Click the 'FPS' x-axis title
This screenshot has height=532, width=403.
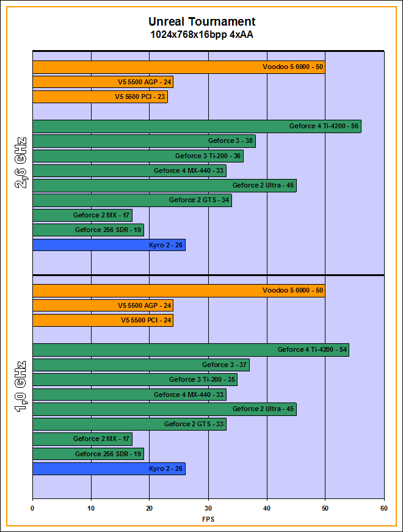click(x=208, y=520)
